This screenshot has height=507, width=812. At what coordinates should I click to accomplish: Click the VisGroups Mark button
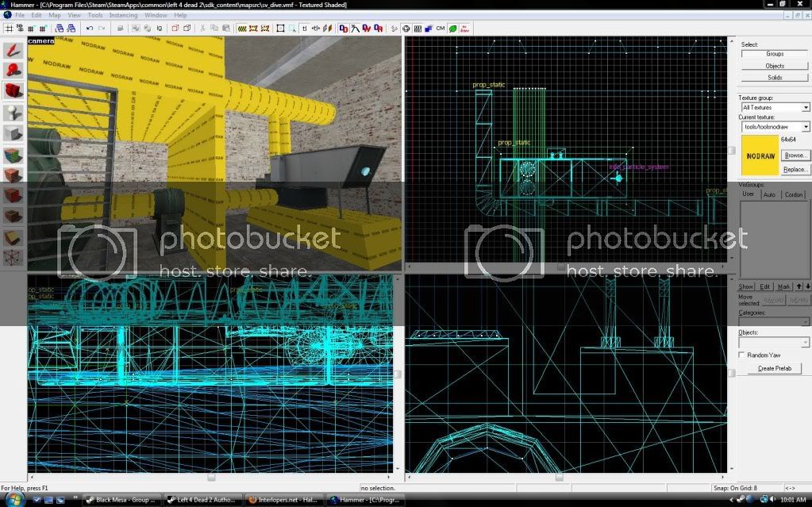784,286
